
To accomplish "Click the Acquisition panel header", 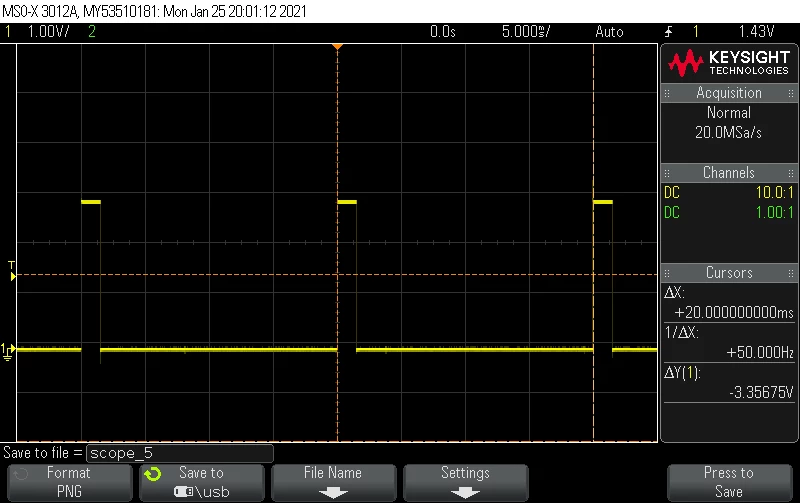I will (729, 93).
